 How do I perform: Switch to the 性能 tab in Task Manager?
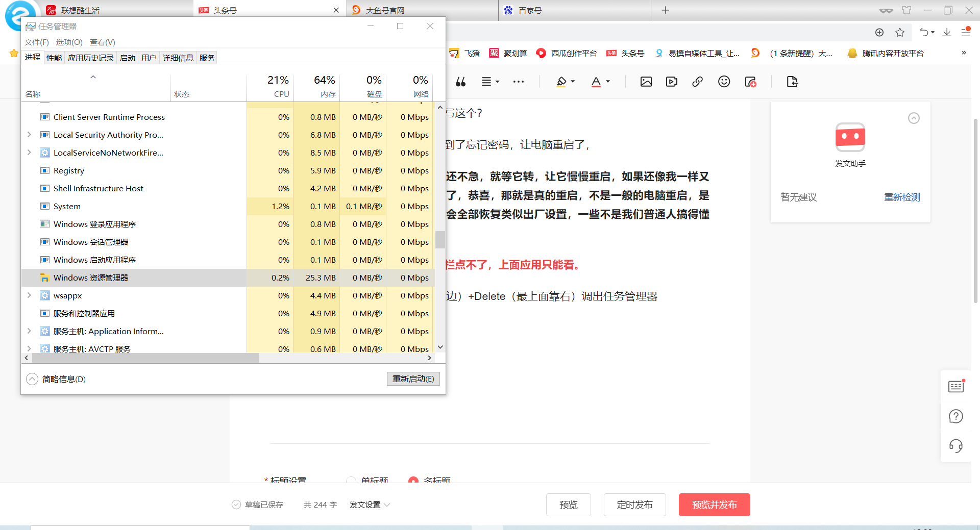54,58
